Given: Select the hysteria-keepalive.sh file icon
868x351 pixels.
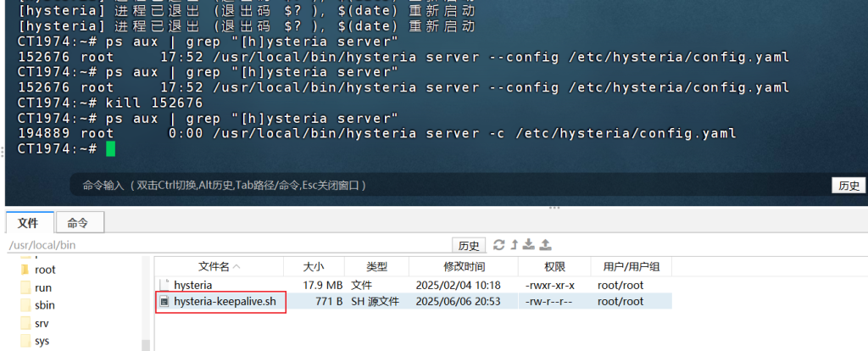Looking at the screenshot, I should tap(165, 302).
